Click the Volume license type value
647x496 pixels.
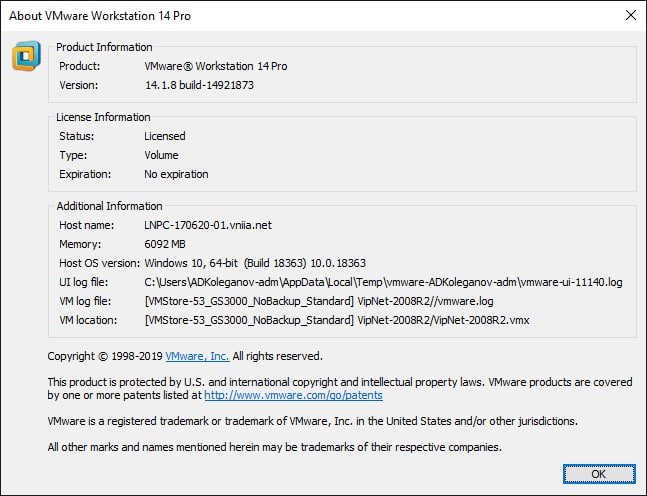click(x=161, y=155)
